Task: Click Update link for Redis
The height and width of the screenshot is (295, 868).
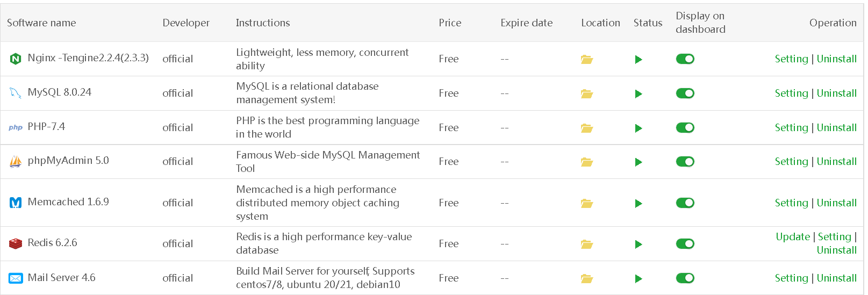Action: [792, 236]
